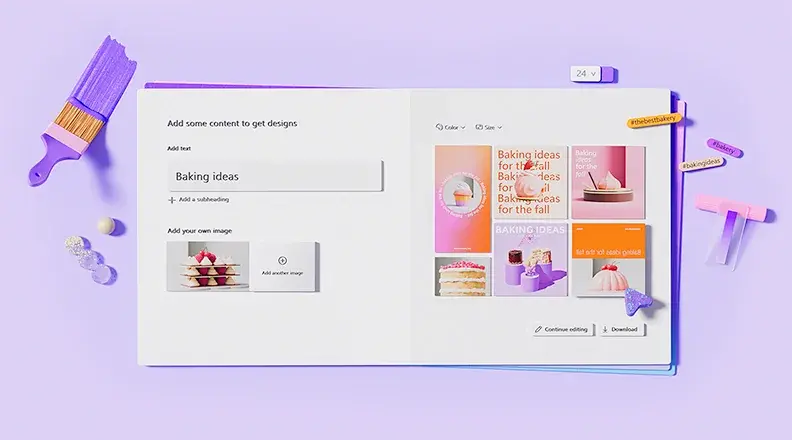Choose the pink cupcake design with circular text

click(462, 199)
